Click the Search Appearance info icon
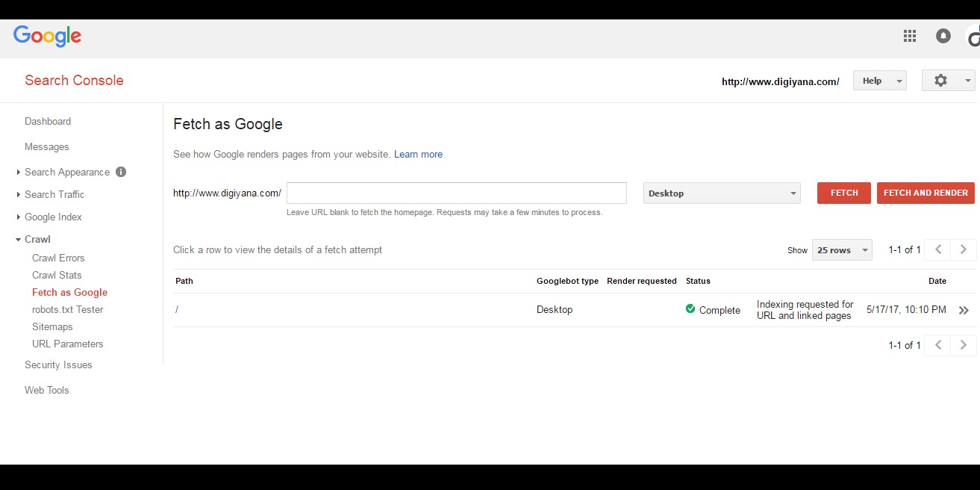This screenshot has height=490, width=980. (121, 172)
